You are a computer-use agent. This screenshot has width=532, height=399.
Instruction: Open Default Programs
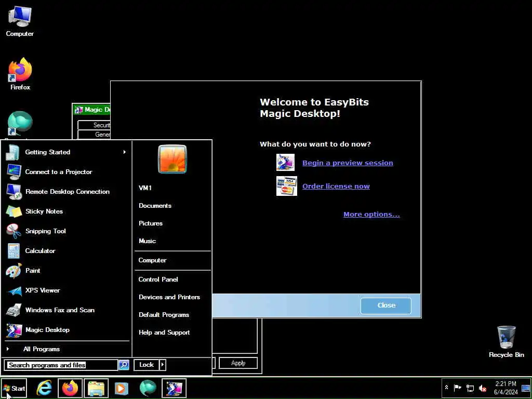[164, 315]
